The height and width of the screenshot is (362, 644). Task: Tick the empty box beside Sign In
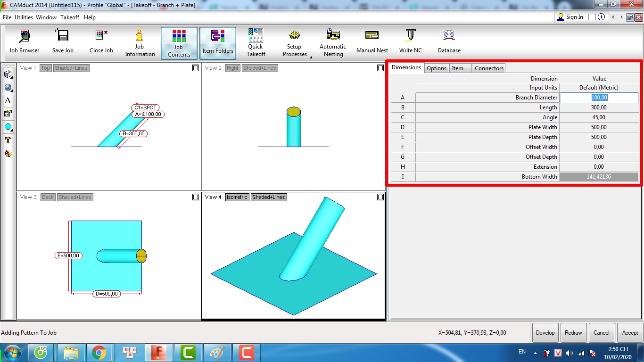tap(592, 17)
